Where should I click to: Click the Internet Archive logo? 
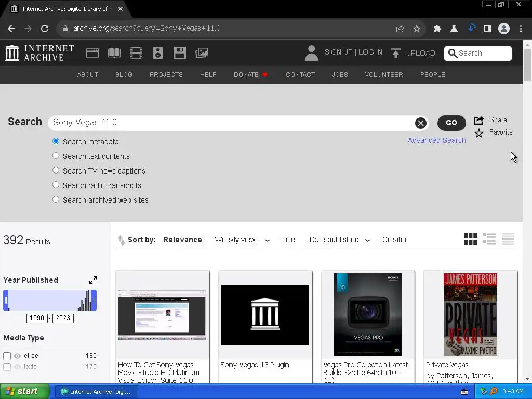(39, 53)
